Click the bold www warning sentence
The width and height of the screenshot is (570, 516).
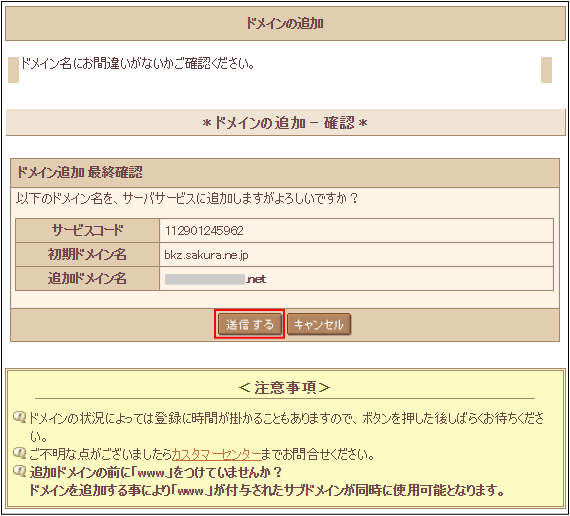pyautogui.click(x=267, y=481)
